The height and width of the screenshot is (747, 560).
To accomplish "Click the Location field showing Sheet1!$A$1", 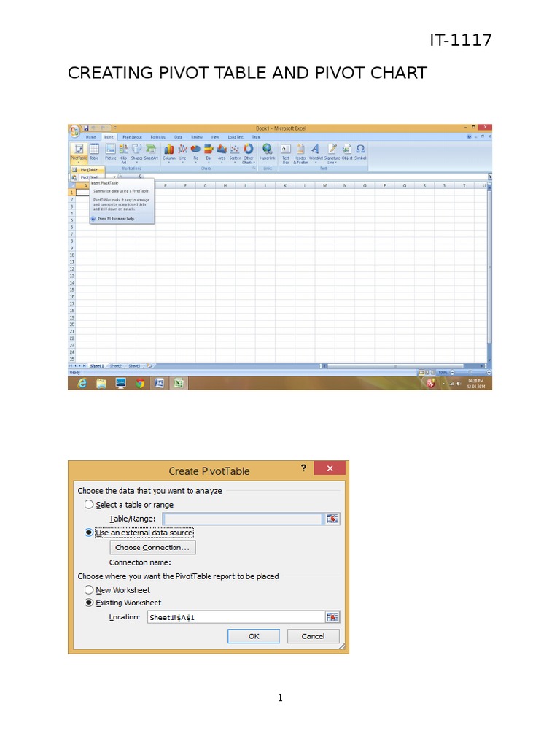I will click(x=236, y=617).
